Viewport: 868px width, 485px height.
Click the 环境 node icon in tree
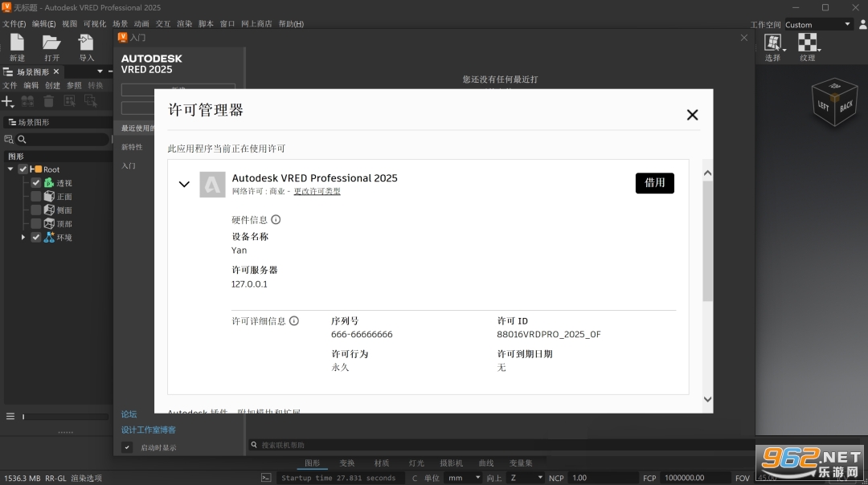(49, 237)
